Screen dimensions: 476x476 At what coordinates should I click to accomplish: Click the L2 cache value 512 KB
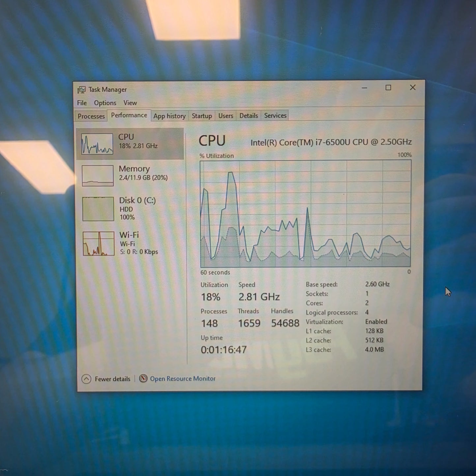pos(374,340)
